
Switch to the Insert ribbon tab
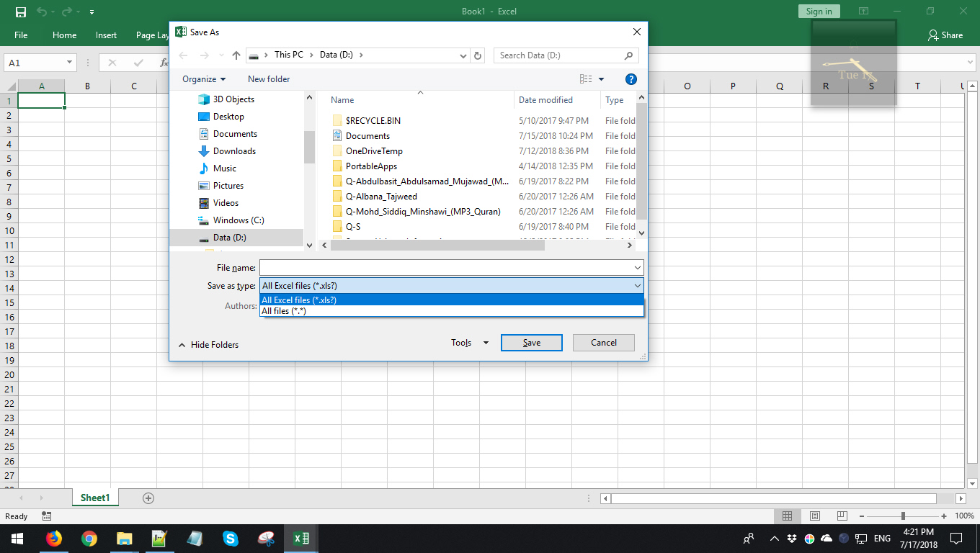click(x=106, y=35)
